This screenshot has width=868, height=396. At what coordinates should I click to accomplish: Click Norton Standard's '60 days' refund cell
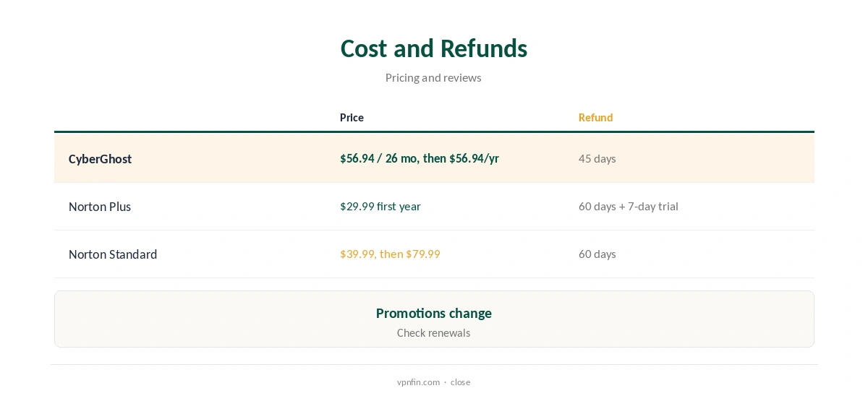pos(597,254)
